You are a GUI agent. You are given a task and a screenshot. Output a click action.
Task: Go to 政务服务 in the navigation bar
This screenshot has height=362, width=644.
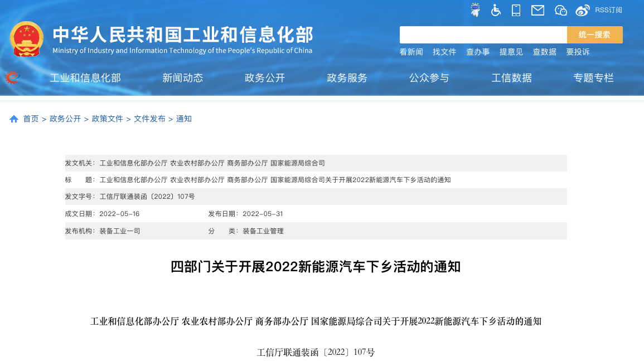coord(347,78)
